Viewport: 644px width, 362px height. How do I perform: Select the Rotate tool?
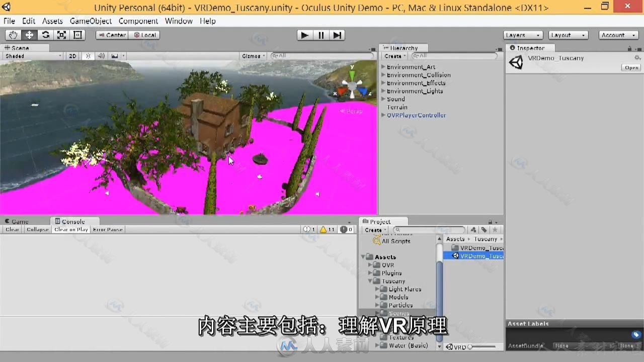pyautogui.click(x=45, y=35)
